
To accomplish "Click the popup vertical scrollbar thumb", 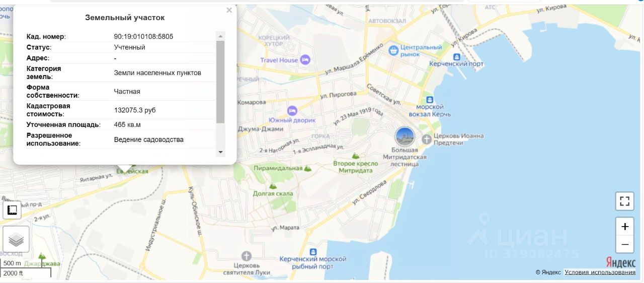I will [220, 82].
